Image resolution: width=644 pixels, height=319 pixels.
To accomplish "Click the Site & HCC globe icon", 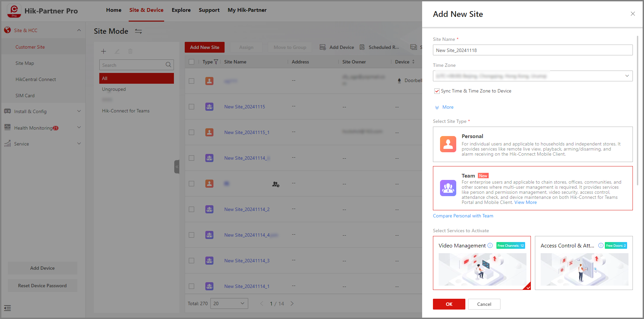I will coord(7,30).
